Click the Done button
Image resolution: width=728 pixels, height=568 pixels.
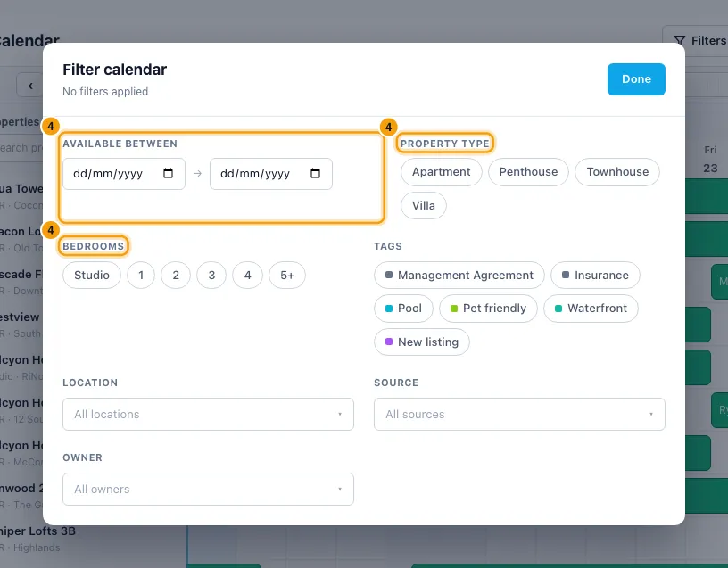click(636, 79)
